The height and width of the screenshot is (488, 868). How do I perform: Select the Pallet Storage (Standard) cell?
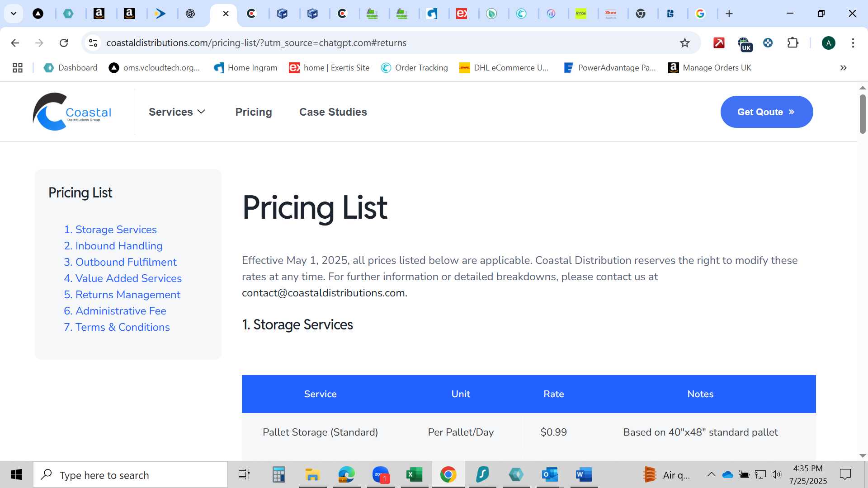[x=320, y=432]
